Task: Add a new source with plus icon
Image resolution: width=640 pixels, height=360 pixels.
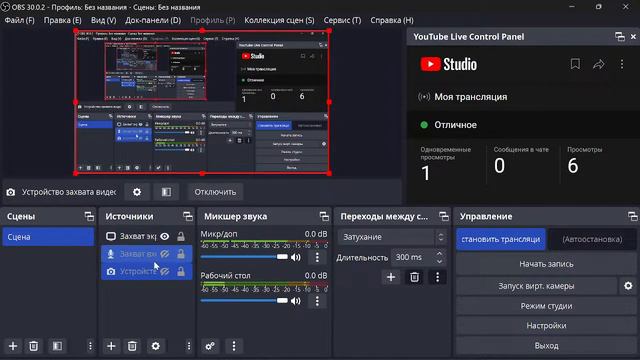Action: (x=111, y=346)
